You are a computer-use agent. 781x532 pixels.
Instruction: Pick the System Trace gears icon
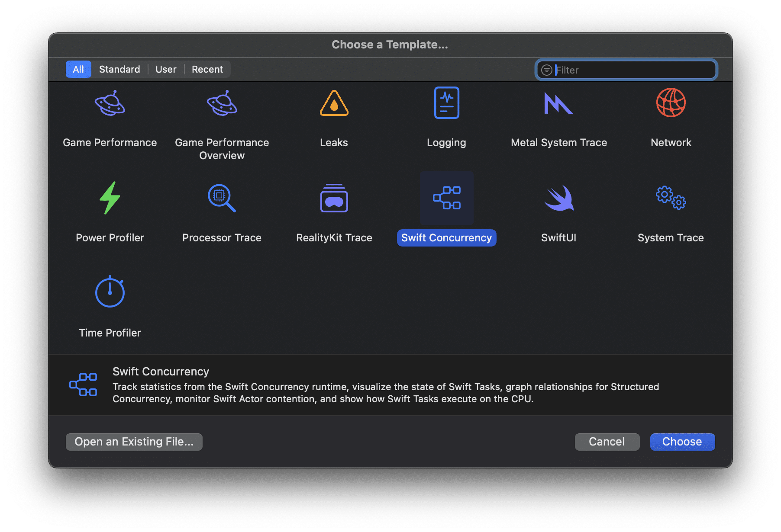[x=671, y=198]
